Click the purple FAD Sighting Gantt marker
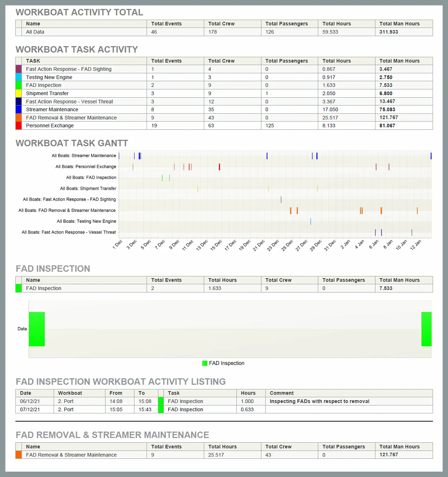Viewport: 448px width, 477px height. pos(281,200)
